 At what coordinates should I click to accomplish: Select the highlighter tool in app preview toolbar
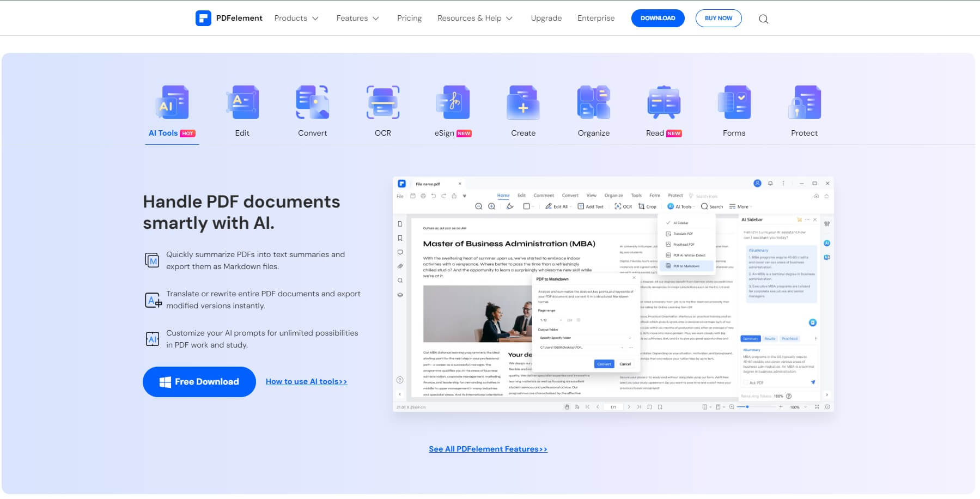pyautogui.click(x=510, y=206)
